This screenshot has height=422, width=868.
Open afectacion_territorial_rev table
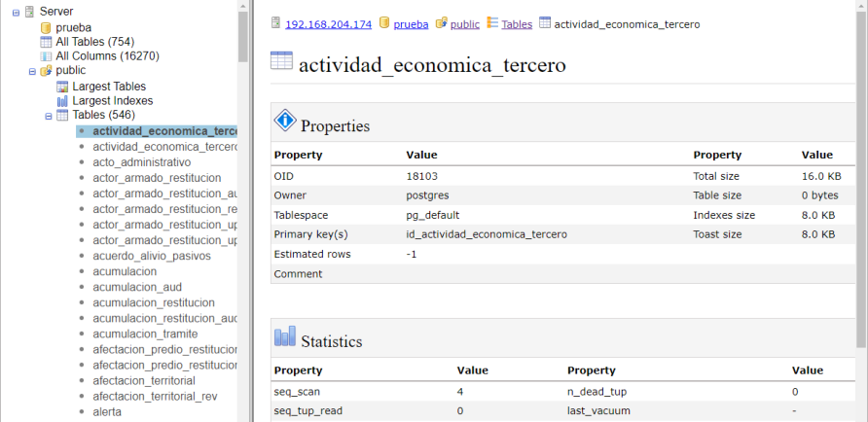(x=154, y=396)
